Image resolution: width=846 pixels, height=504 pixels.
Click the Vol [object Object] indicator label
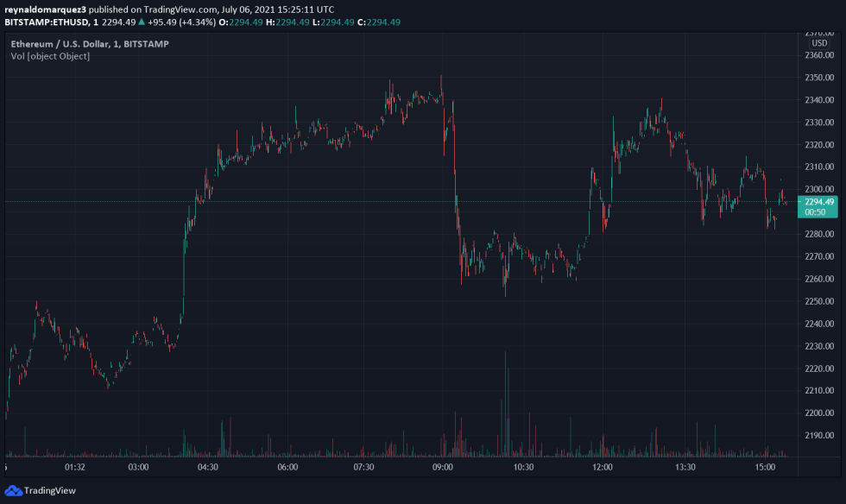(52, 57)
